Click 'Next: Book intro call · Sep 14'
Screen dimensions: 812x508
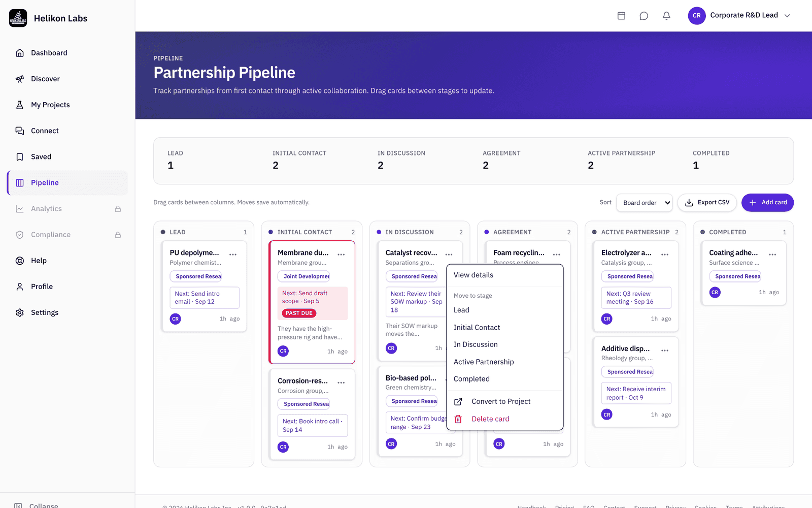[x=313, y=426]
